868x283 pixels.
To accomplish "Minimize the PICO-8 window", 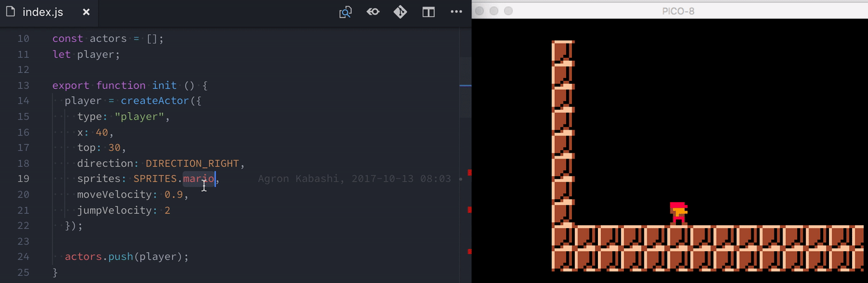I will point(494,11).
